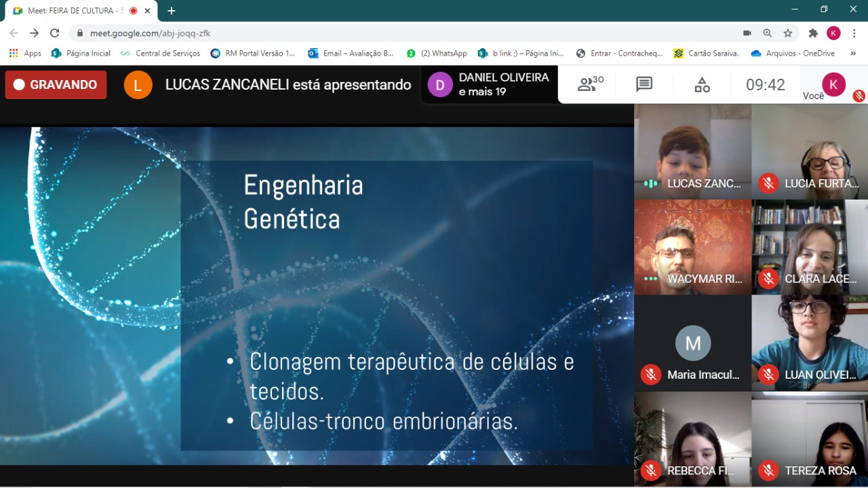Click the camera permission icon in address bar
Screen dimensions: 868x488
tap(747, 33)
